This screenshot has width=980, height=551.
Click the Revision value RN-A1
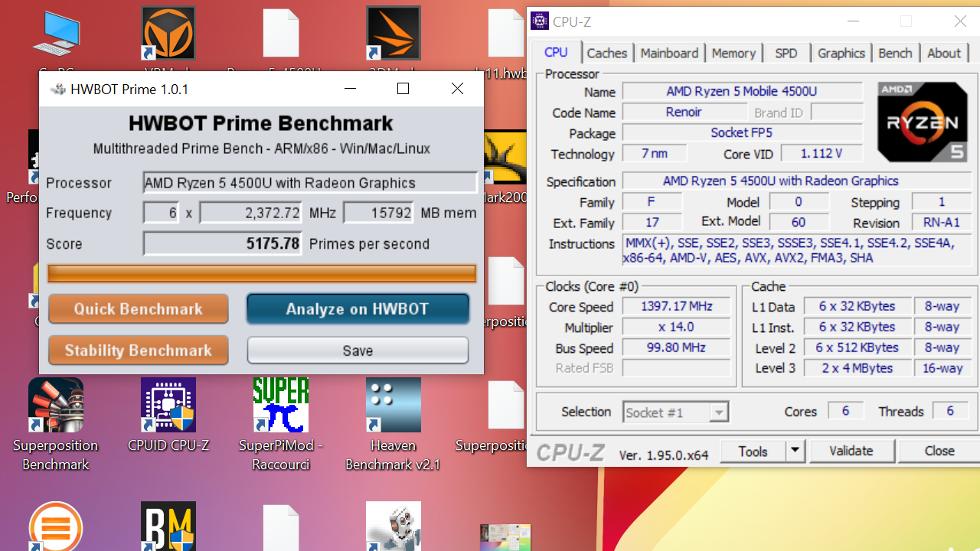click(x=942, y=223)
